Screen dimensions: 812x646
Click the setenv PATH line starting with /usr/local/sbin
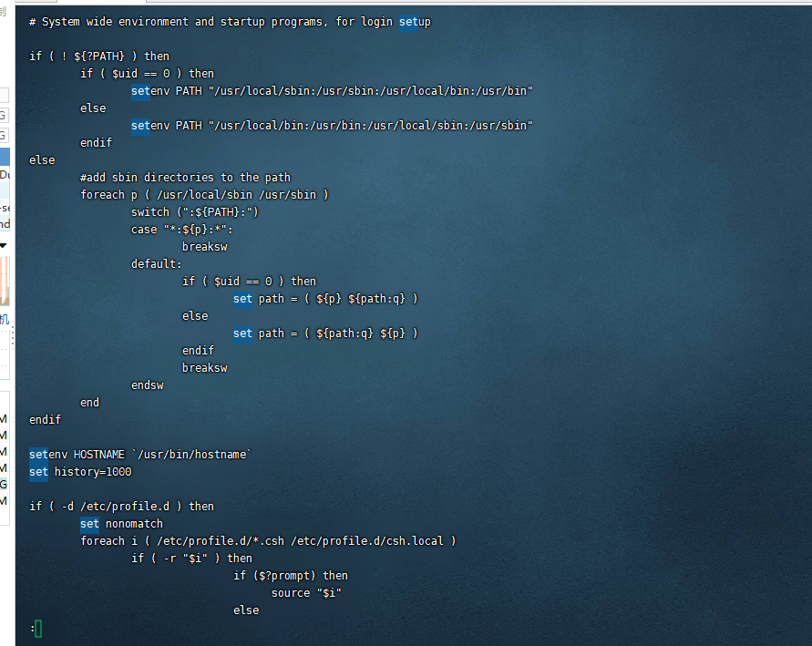point(332,90)
